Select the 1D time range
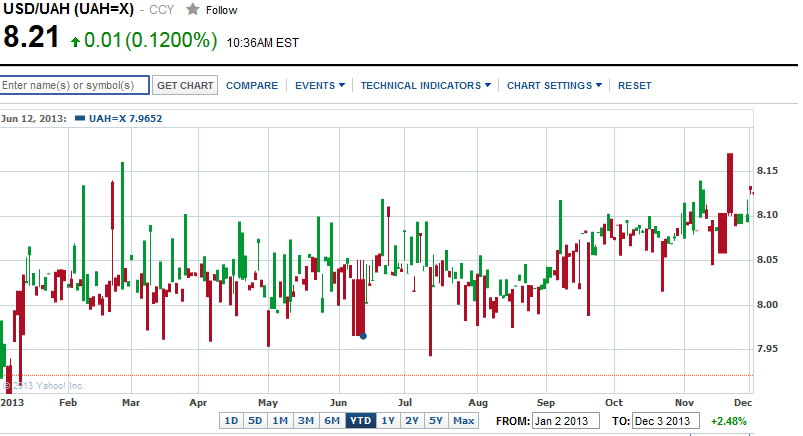 click(231, 421)
